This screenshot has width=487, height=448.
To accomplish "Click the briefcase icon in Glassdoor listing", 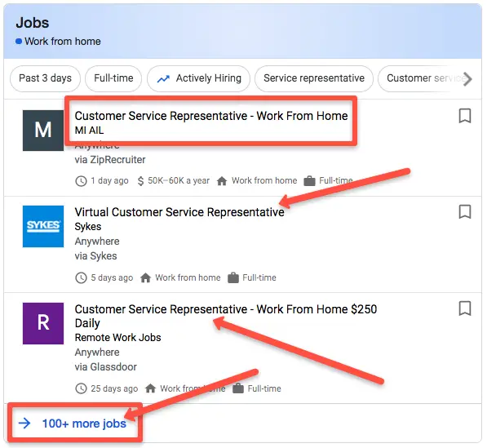I will pos(238,388).
